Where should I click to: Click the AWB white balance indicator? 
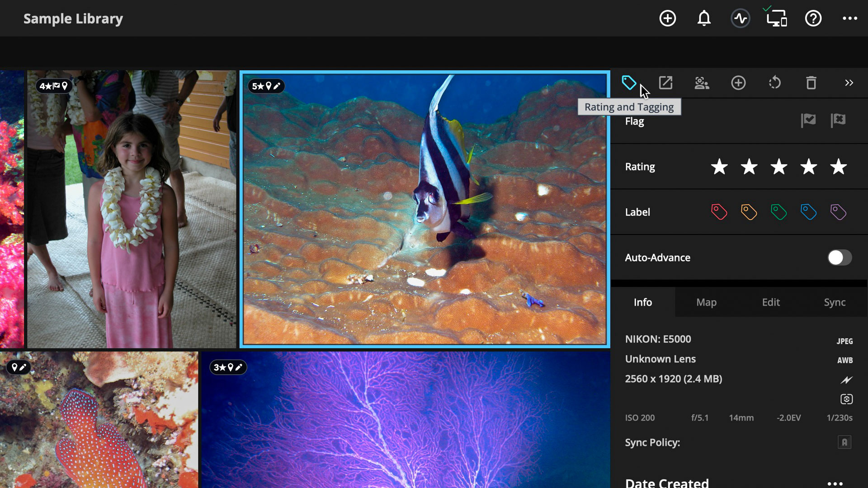[845, 360]
